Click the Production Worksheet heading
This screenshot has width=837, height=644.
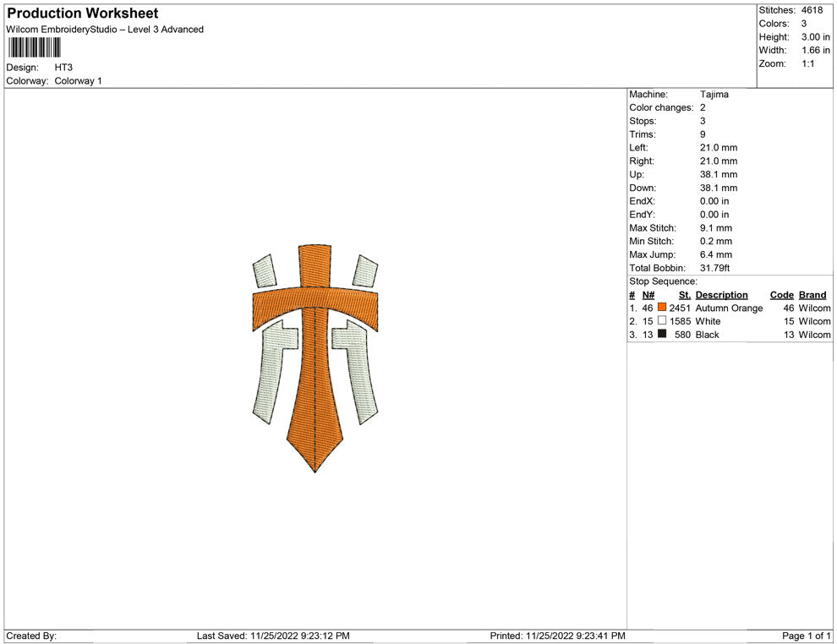83,14
